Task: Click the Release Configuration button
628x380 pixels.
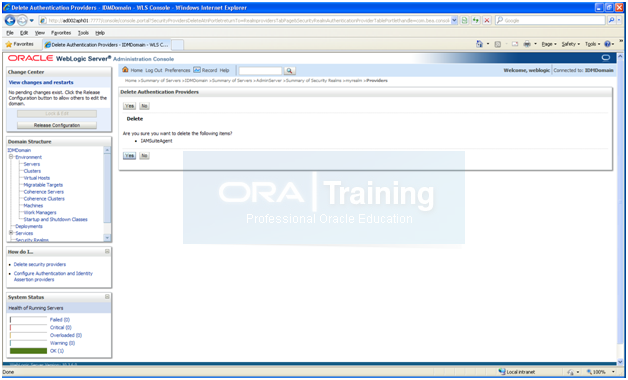Action: point(57,125)
